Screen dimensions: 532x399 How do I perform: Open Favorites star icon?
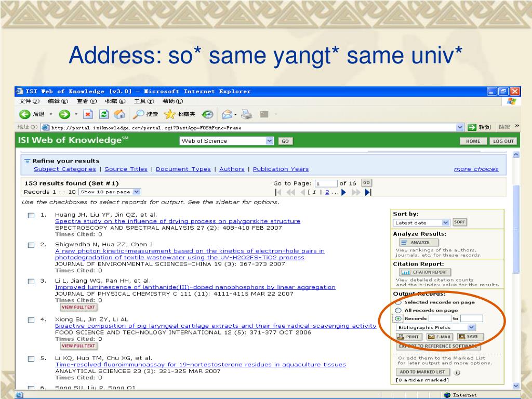click(169, 114)
